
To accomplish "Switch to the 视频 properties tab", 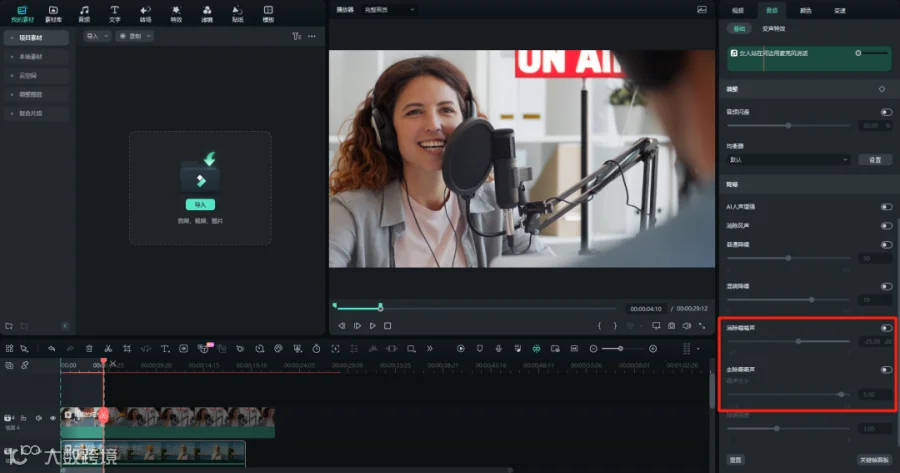I will [738, 10].
